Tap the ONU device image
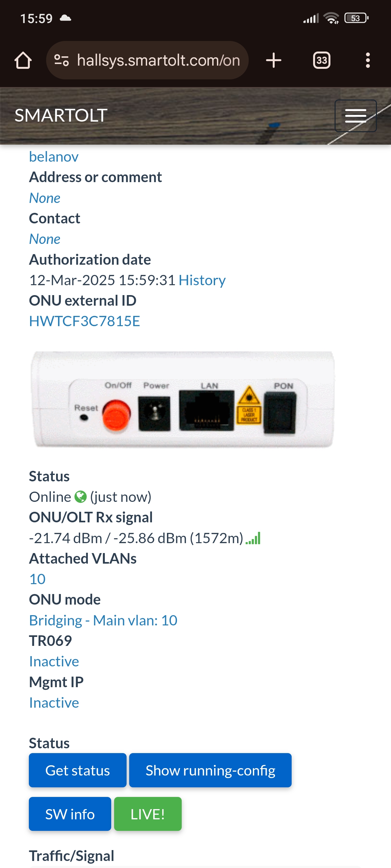Image resolution: width=391 pixels, height=868 pixels. point(182,400)
